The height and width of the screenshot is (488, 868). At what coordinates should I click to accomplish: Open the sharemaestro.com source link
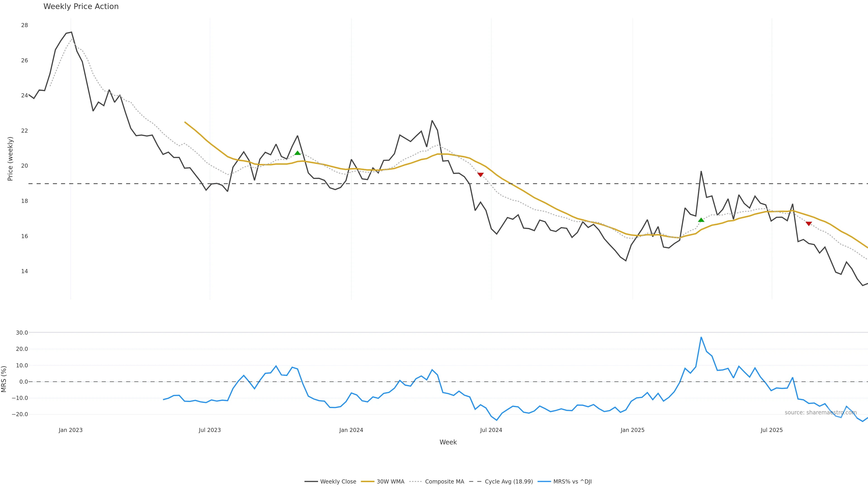pyautogui.click(x=821, y=413)
